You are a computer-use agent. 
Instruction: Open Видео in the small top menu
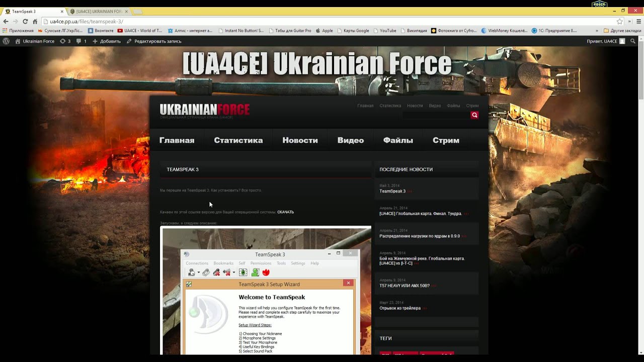coord(435,106)
